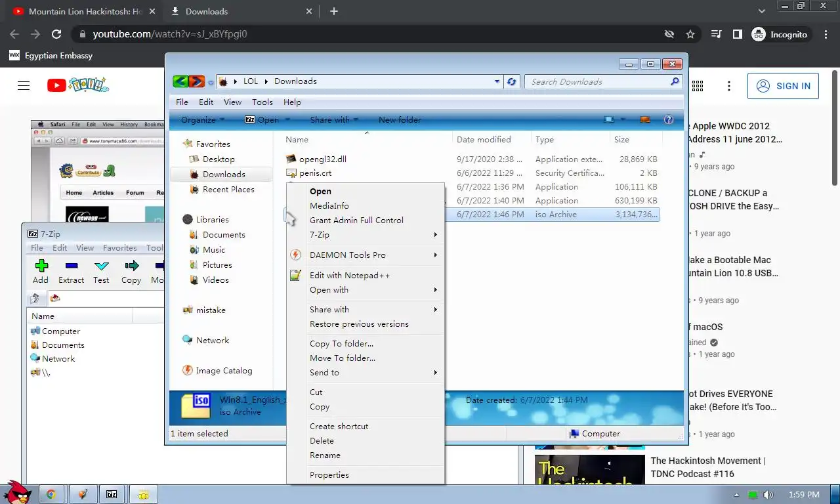The image size is (840, 504).
Task: Open The Hackintosh Movement video link
Action: click(x=708, y=467)
